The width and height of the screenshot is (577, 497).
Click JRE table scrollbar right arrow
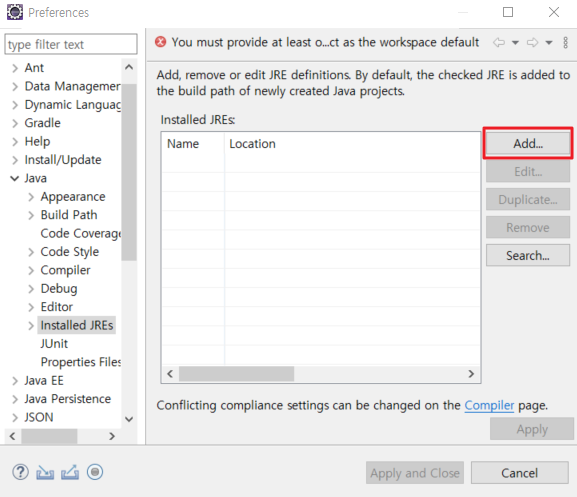(x=471, y=374)
